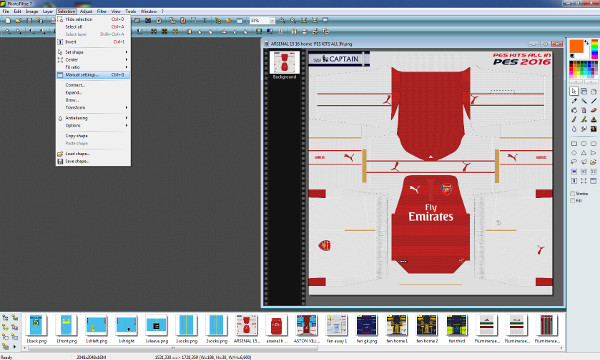Open the Window menu

(149, 11)
